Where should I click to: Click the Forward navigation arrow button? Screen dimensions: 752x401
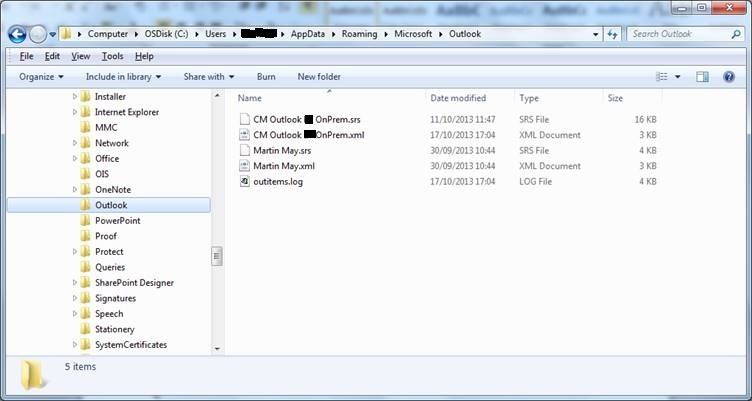pos(37,34)
